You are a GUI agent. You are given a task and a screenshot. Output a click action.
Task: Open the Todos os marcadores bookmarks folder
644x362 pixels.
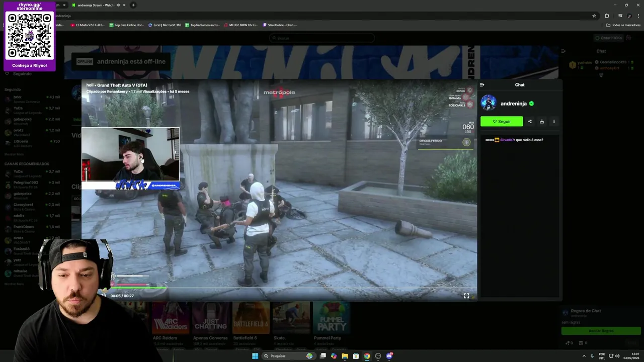click(x=623, y=25)
